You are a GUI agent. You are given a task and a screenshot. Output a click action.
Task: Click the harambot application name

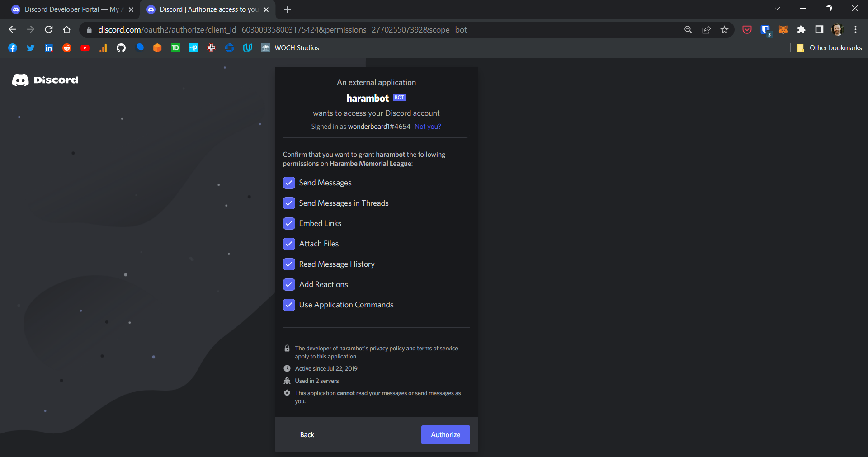click(368, 98)
